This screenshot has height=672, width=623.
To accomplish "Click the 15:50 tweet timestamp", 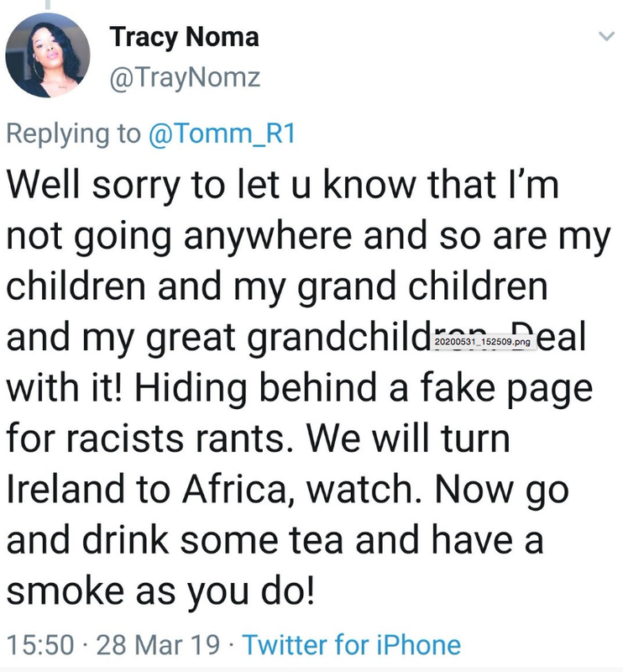I will [x=40, y=644].
